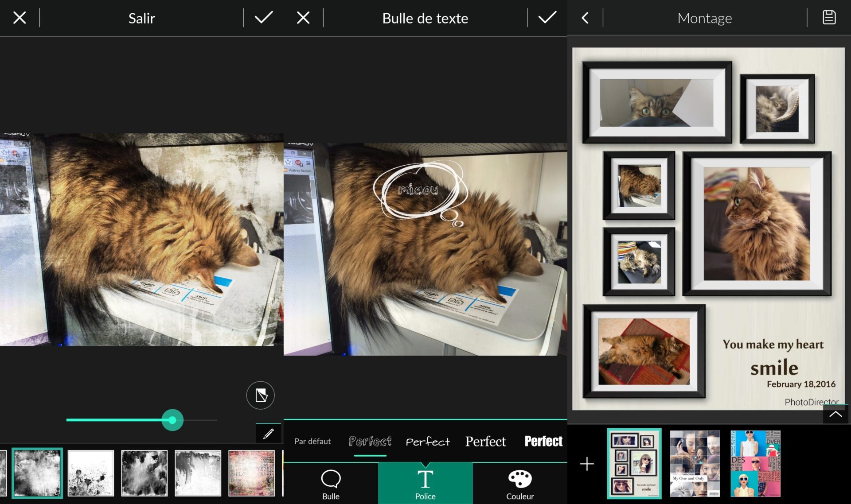Screen dimensions: 851x504
Task: Select the miaou thought bubble on the photo
Action: (418, 190)
